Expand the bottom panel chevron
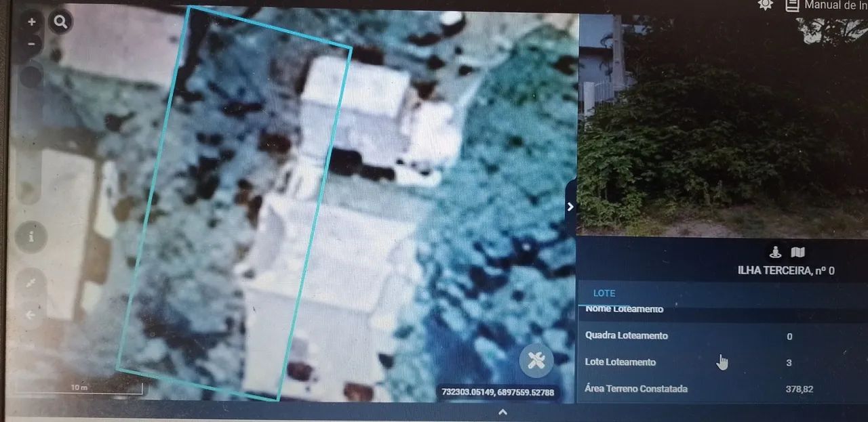The height and width of the screenshot is (422, 868). click(502, 412)
